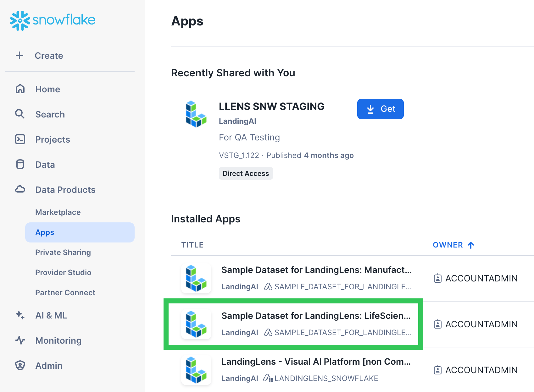The height and width of the screenshot is (392, 534).
Task: Click the Admin shield icon
Action: coord(20,365)
